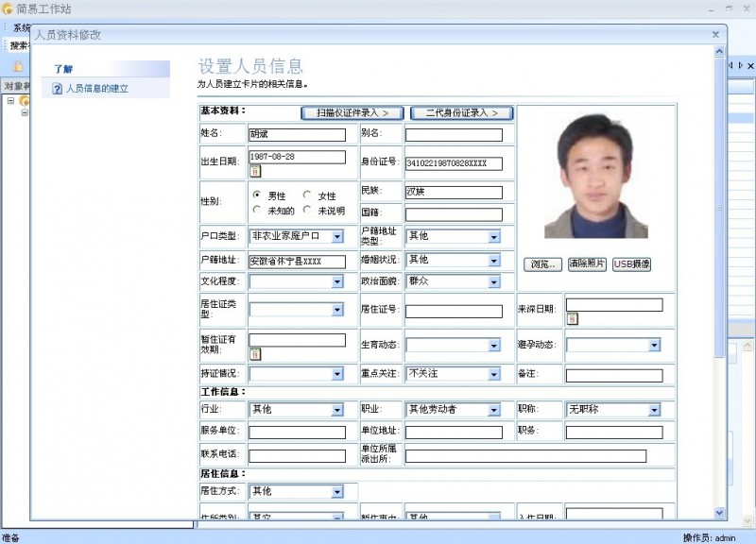Click the 姓名 input field
This screenshot has width=756, height=544.
point(297,134)
